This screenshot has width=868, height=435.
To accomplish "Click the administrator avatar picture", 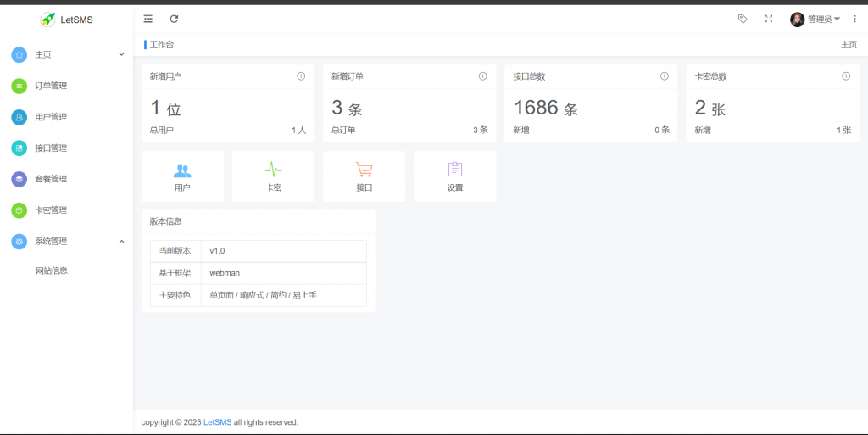I will pyautogui.click(x=797, y=20).
